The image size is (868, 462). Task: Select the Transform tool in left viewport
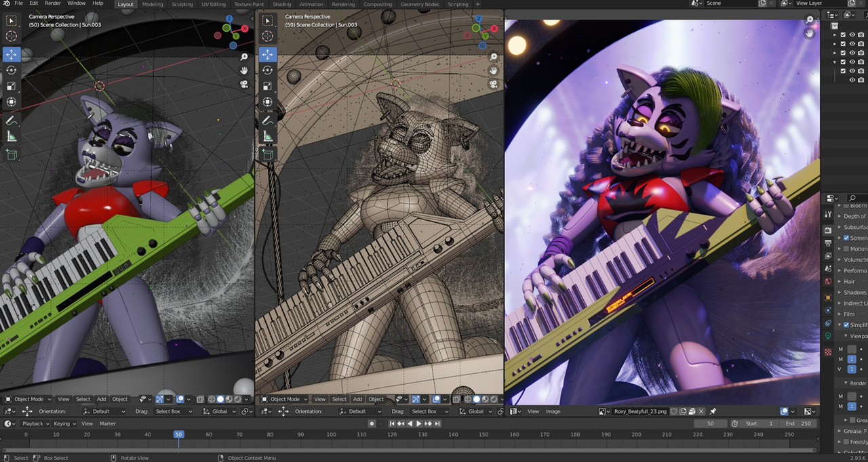point(12,102)
